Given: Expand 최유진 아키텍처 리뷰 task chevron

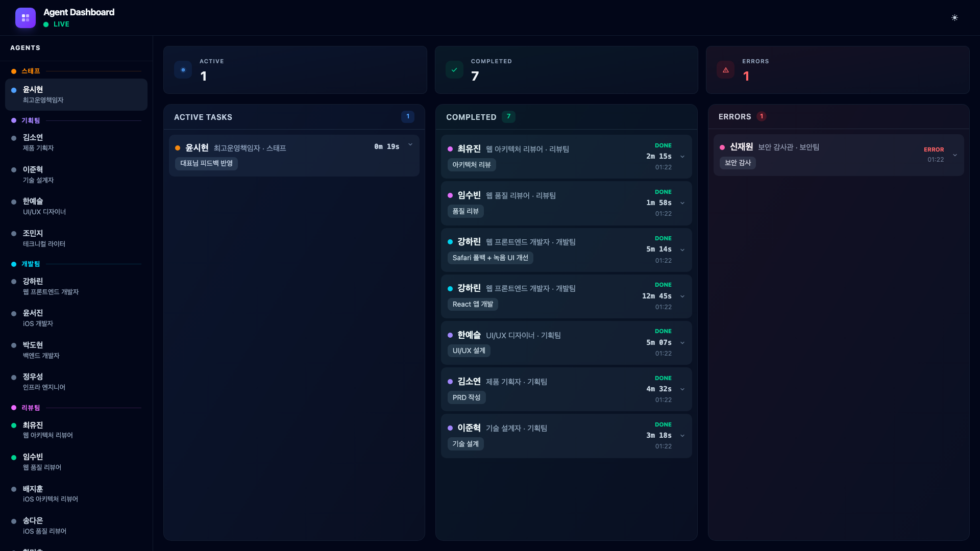Looking at the screenshot, I should click(x=682, y=157).
